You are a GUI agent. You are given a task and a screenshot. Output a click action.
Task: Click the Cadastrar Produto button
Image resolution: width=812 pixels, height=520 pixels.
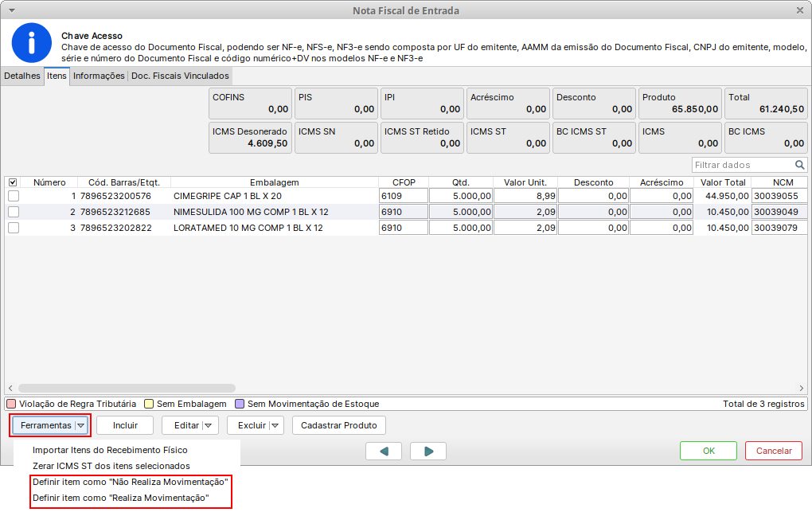click(339, 425)
